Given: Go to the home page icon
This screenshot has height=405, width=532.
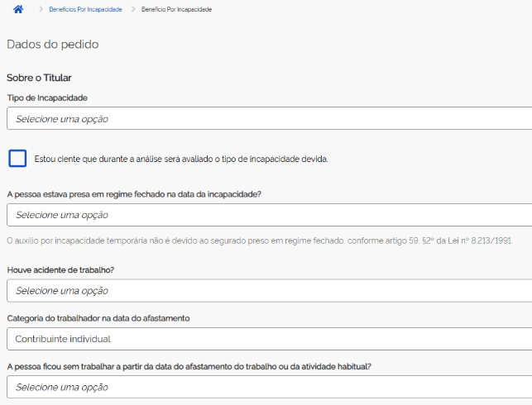Looking at the screenshot, I should [x=18, y=8].
